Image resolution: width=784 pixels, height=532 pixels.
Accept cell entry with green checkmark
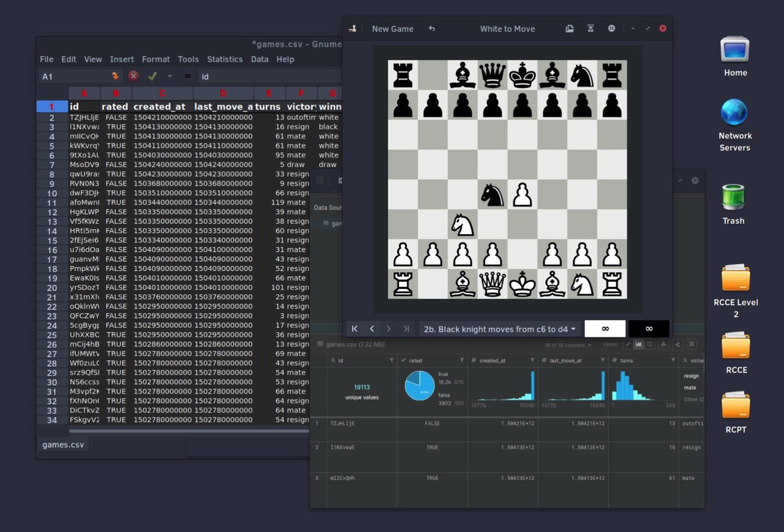point(152,76)
